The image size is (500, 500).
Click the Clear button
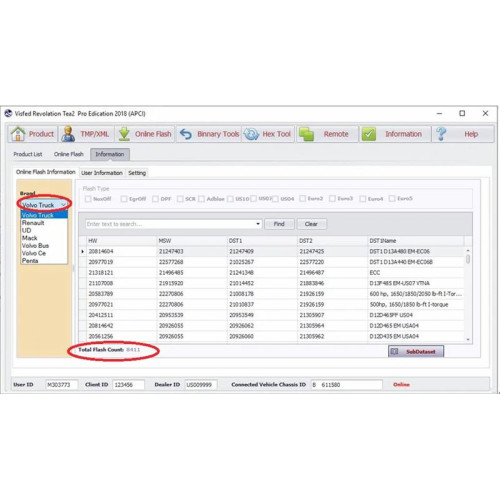[x=311, y=224]
